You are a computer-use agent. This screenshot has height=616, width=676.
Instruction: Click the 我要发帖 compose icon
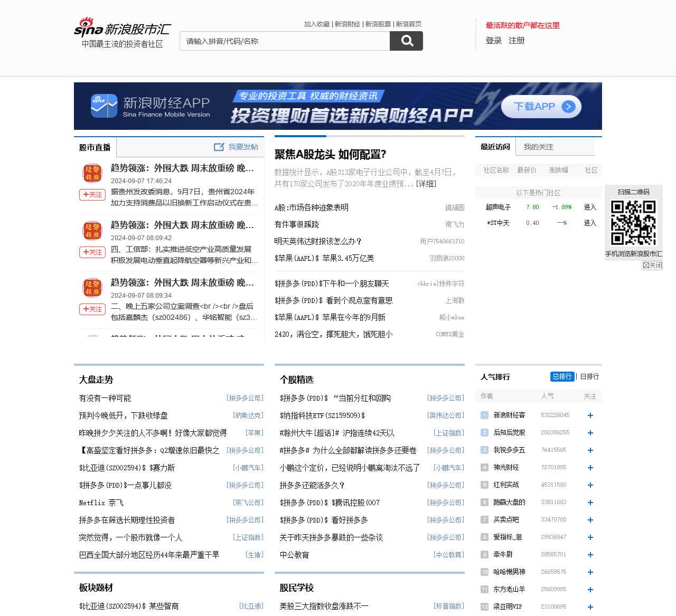point(219,147)
